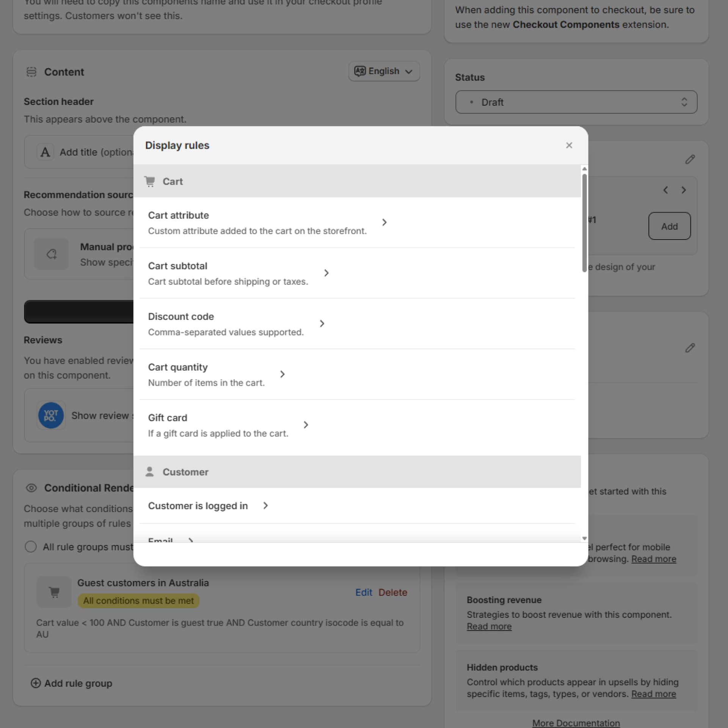Click the Add button next to #1
728x728 pixels.
[x=670, y=226]
